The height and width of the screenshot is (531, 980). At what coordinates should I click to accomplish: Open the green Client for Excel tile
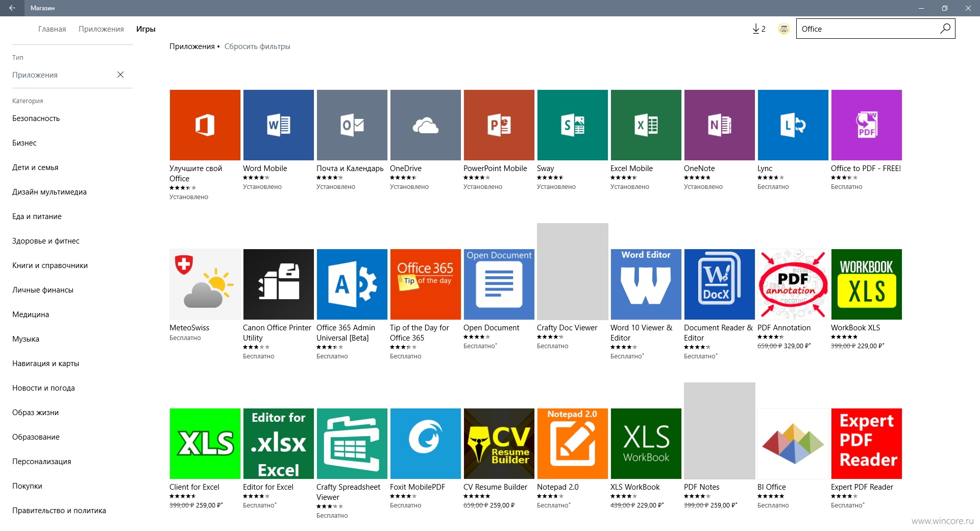[205, 444]
